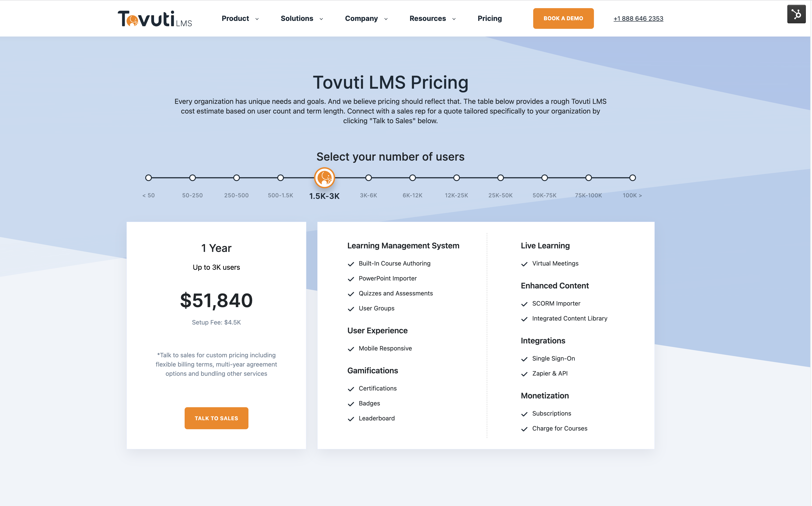812x506 pixels.
Task: Click the Company navigation menu item
Action: click(361, 18)
